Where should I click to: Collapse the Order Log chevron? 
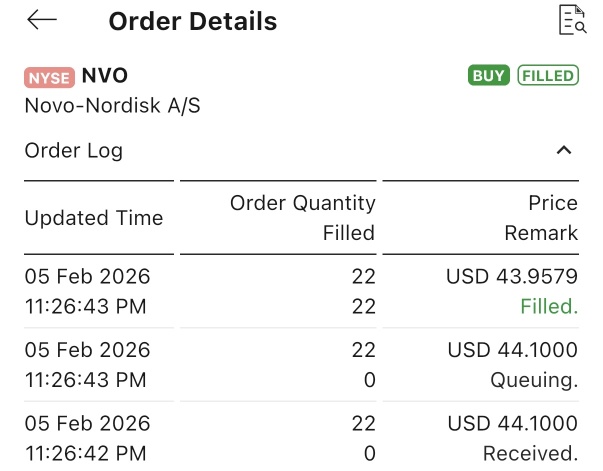pyautogui.click(x=564, y=150)
